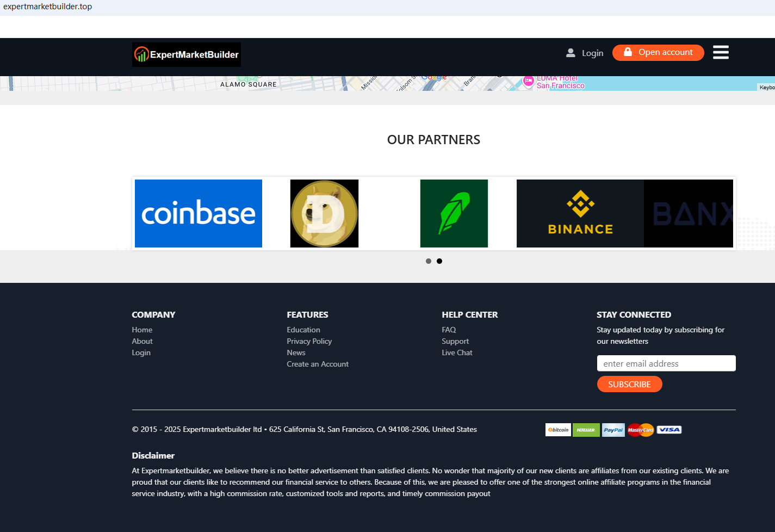The height and width of the screenshot is (532, 775).
Task: Click the ALAMO SQUARE map label
Action: coord(249,84)
